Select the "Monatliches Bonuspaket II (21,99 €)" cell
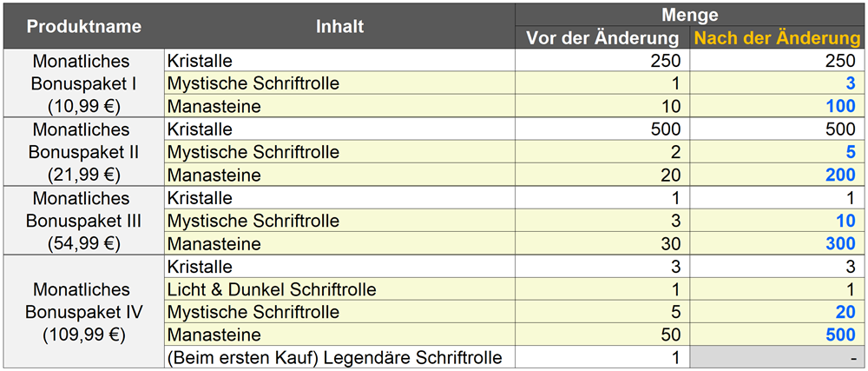 pyautogui.click(x=83, y=152)
